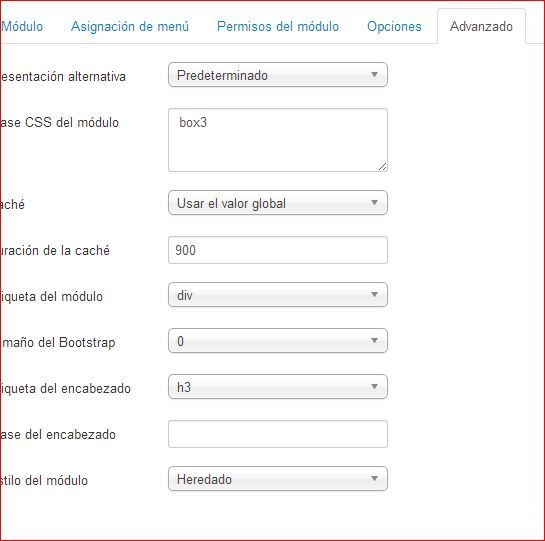This screenshot has width=545, height=541.
Task: Open the module tag dropdown showing div
Action: click(x=278, y=295)
